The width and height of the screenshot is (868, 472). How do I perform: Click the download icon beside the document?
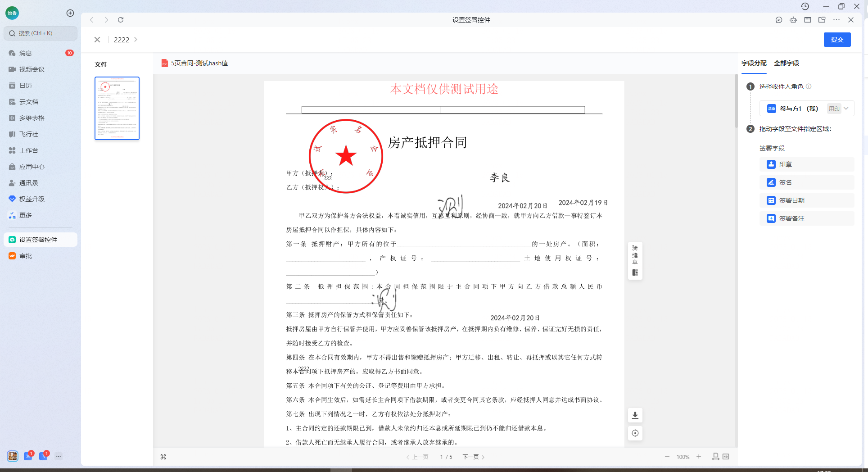pyautogui.click(x=635, y=415)
